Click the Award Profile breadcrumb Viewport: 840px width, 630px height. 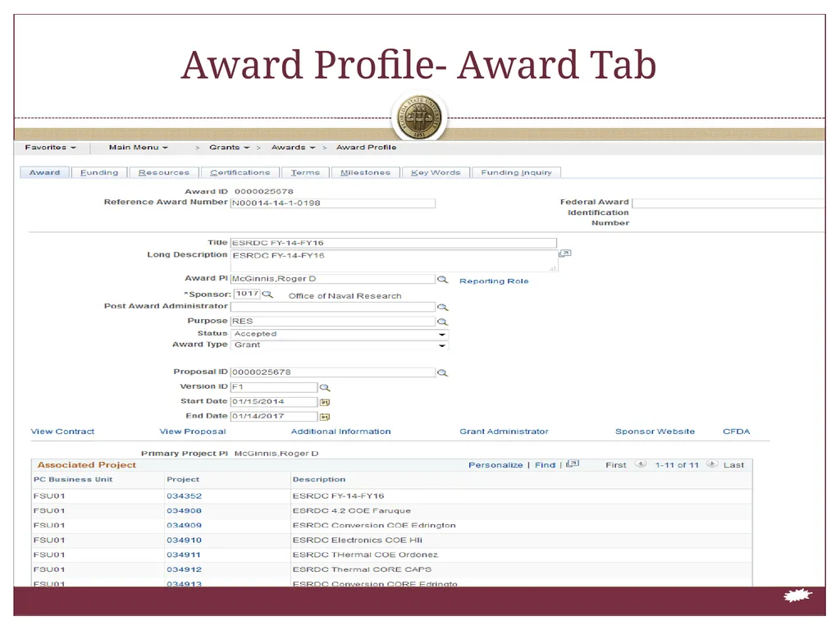[x=367, y=148]
